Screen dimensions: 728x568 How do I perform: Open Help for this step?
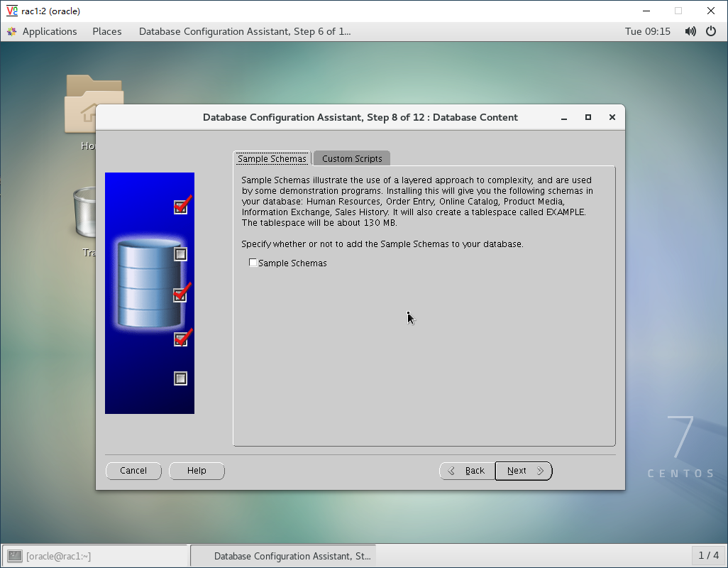[197, 471]
